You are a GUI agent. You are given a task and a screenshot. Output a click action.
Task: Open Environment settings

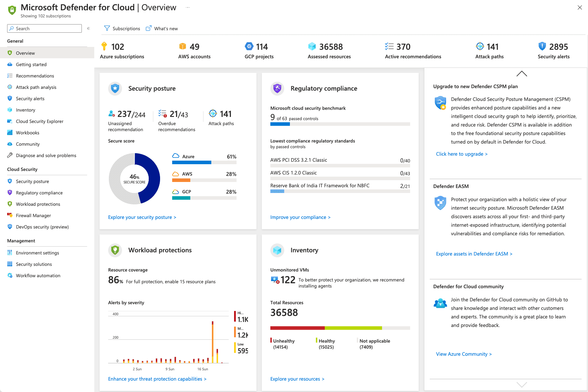click(x=37, y=253)
